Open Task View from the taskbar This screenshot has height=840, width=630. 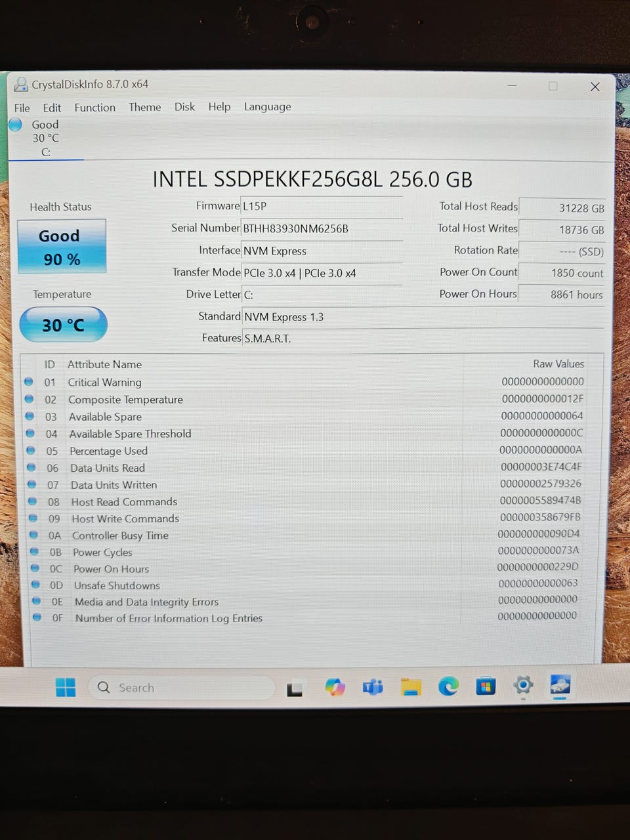coord(295,688)
